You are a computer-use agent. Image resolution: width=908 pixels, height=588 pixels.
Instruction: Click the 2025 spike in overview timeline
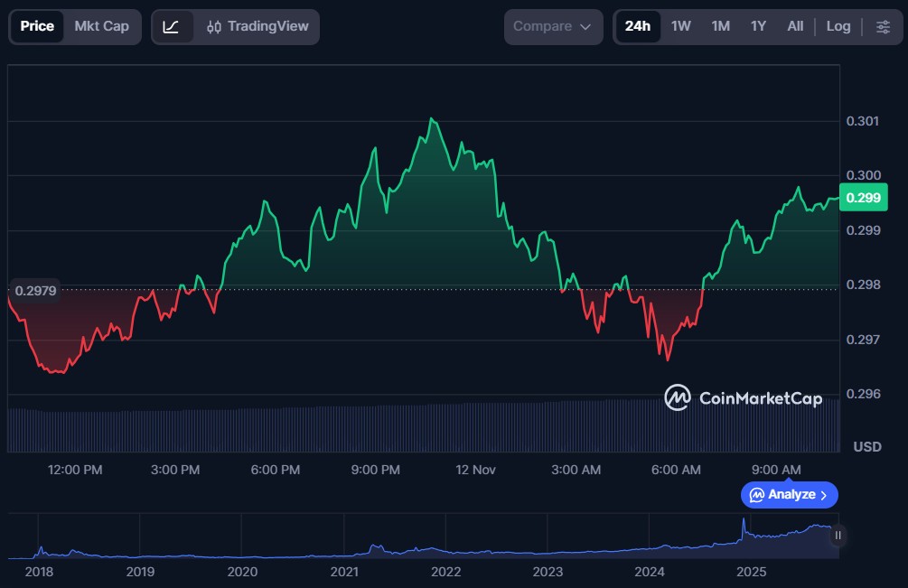744,523
